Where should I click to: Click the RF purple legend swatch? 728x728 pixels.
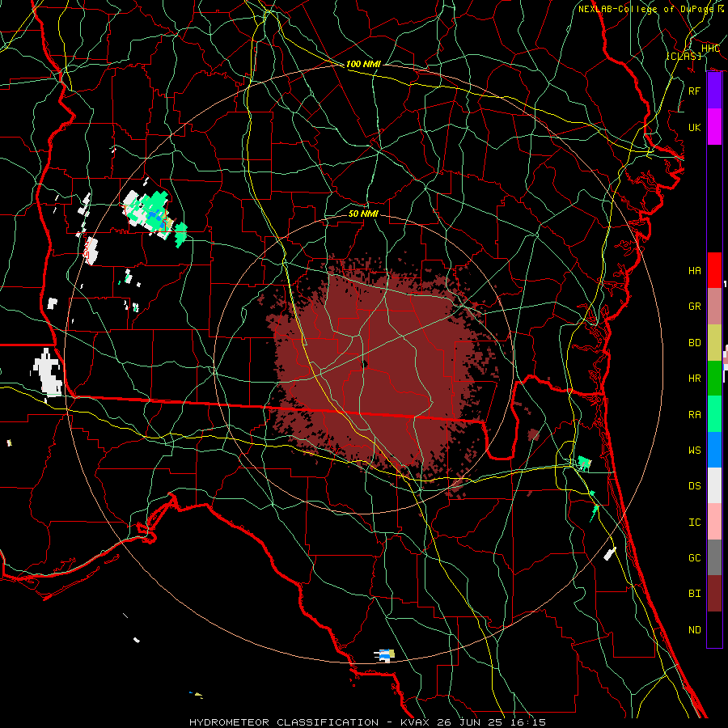tap(714, 91)
